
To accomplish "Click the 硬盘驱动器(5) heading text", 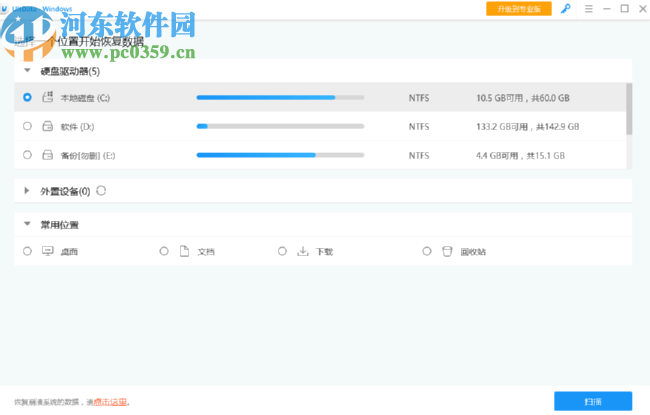I will 70,71.
